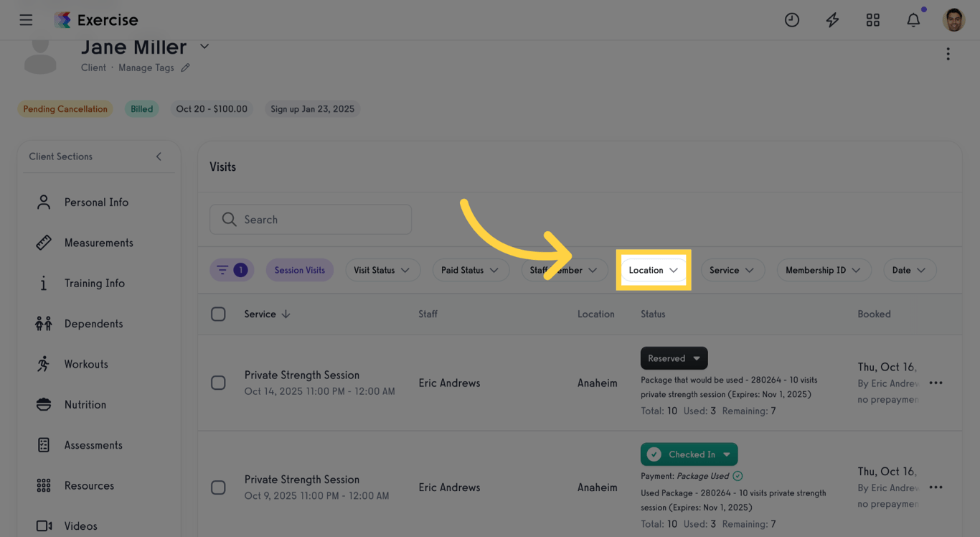Open the user profile avatar

(x=954, y=20)
